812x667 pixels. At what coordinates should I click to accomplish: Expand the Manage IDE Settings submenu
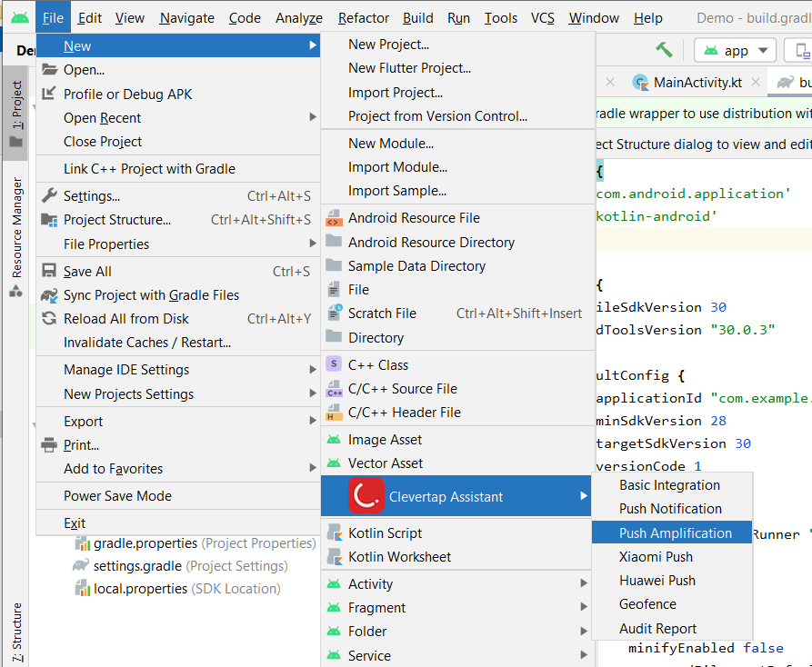(312, 370)
